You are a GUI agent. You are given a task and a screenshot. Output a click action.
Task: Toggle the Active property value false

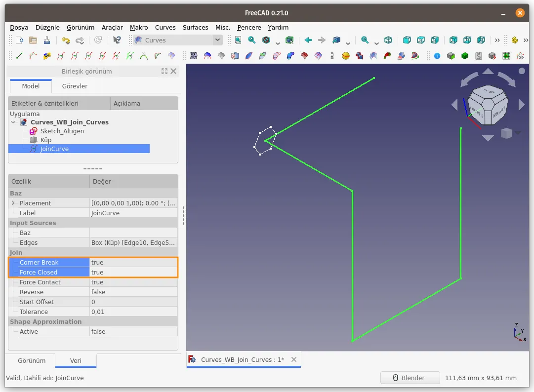(133, 331)
